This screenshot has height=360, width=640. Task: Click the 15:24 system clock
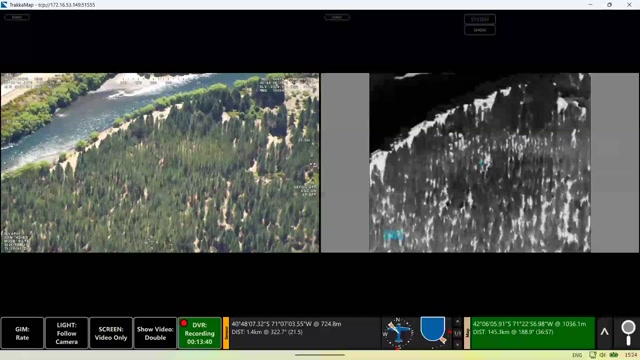631,355
